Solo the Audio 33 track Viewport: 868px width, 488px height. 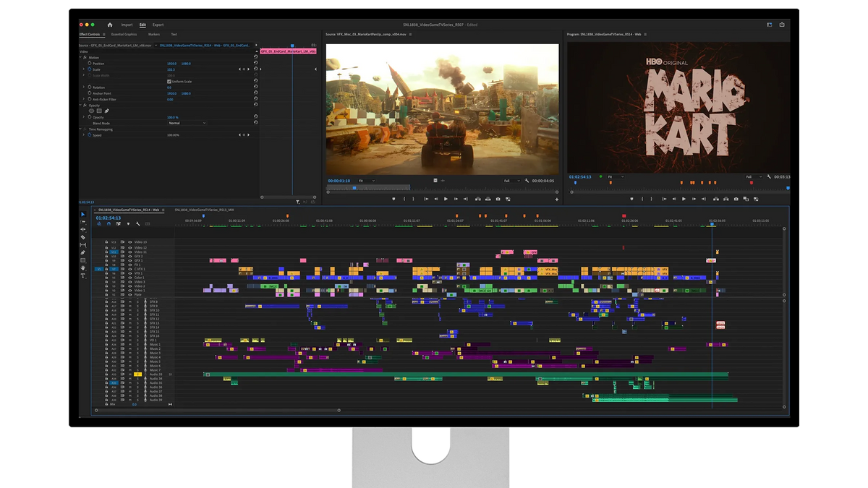pyautogui.click(x=137, y=374)
